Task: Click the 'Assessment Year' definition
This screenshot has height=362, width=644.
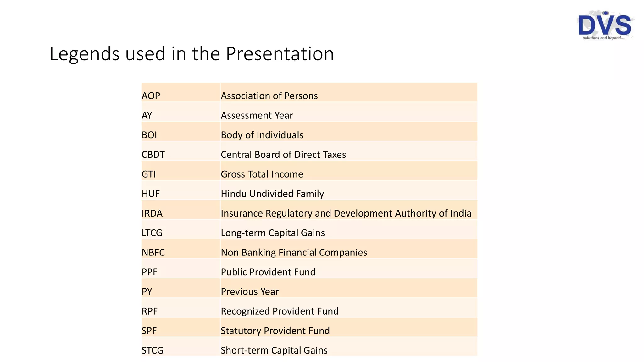Action: 257,115
